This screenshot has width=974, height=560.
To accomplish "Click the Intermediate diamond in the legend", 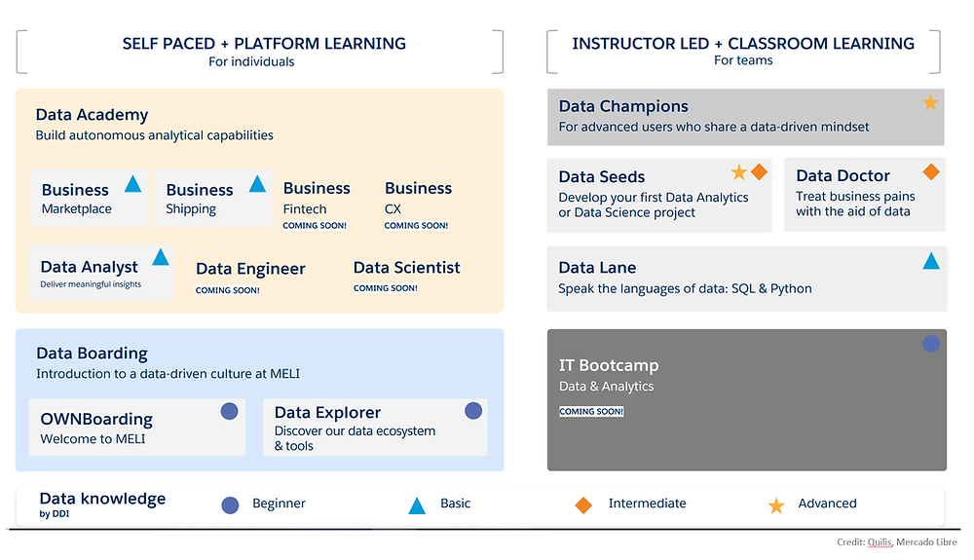I will (x=583, y=505).
